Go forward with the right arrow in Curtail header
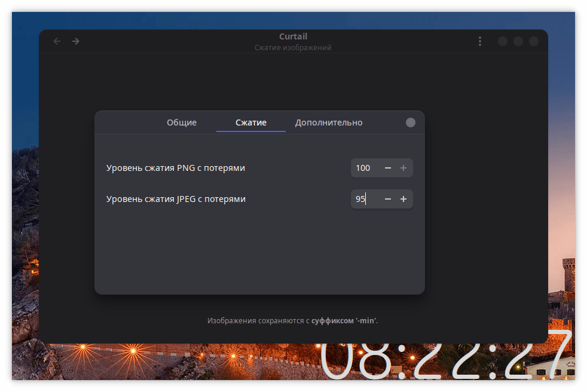 76,41
